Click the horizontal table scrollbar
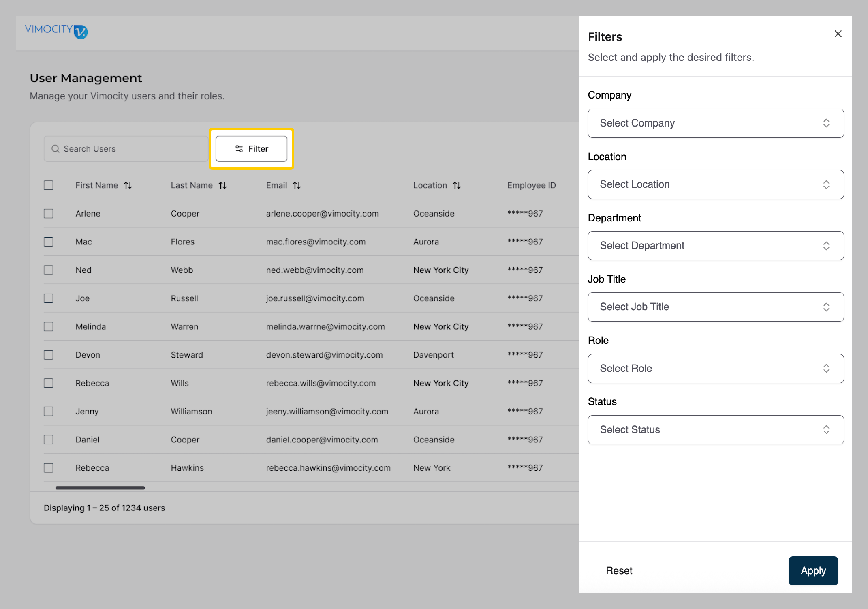The height and width of the screenshot is (609, 868). pyautogui.click(x=100, y=488)
